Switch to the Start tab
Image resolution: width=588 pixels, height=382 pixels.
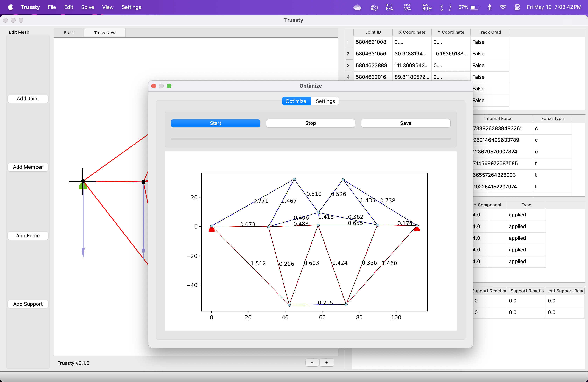tap(69, 33)
